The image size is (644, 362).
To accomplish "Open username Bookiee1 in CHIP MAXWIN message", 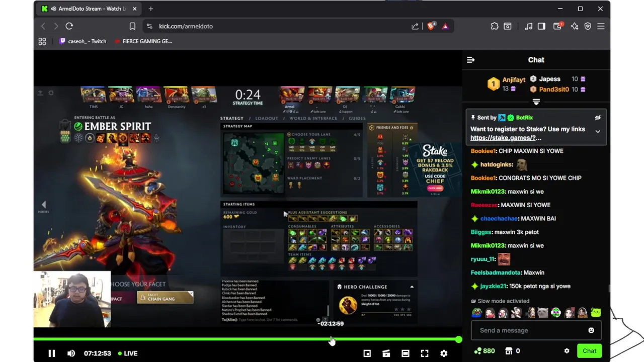I will click(x=484, y=151).
